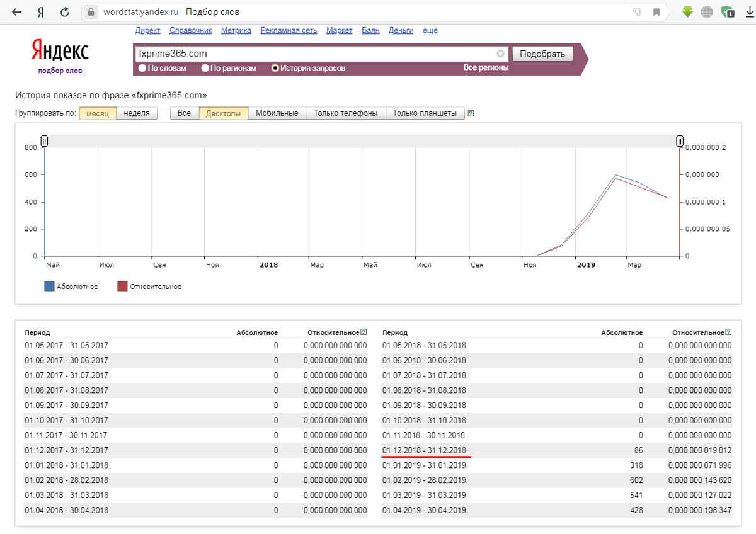Click help icon beside right Относительное header
Screen dimensions: 756x534
coord(729,332)
